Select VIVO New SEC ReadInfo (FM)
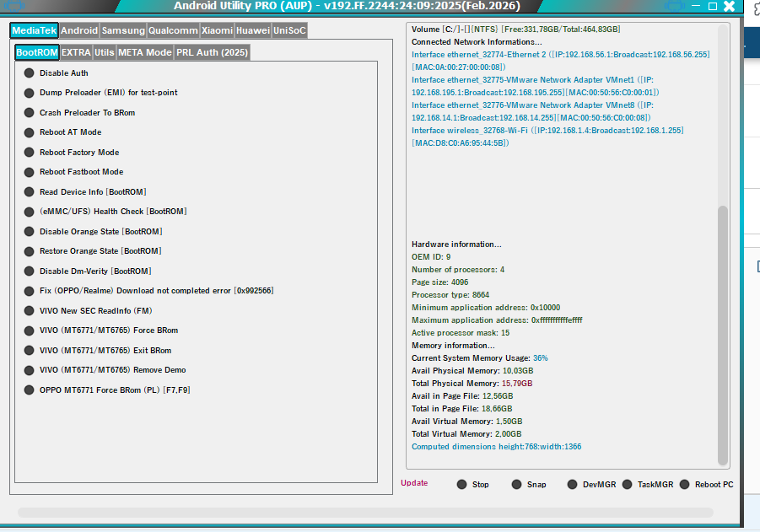 pyautogui.click(x=89, y=311)
